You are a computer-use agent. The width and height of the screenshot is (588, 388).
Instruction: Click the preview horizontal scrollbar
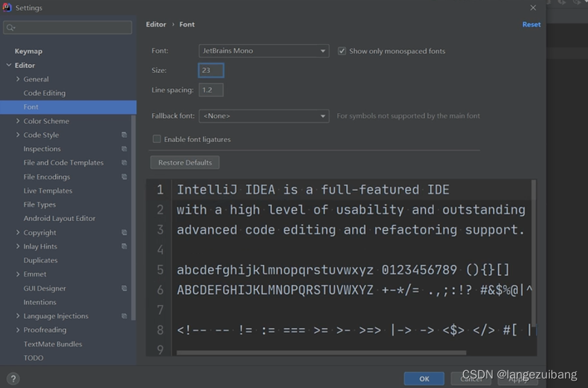click(x=322, y=353)
